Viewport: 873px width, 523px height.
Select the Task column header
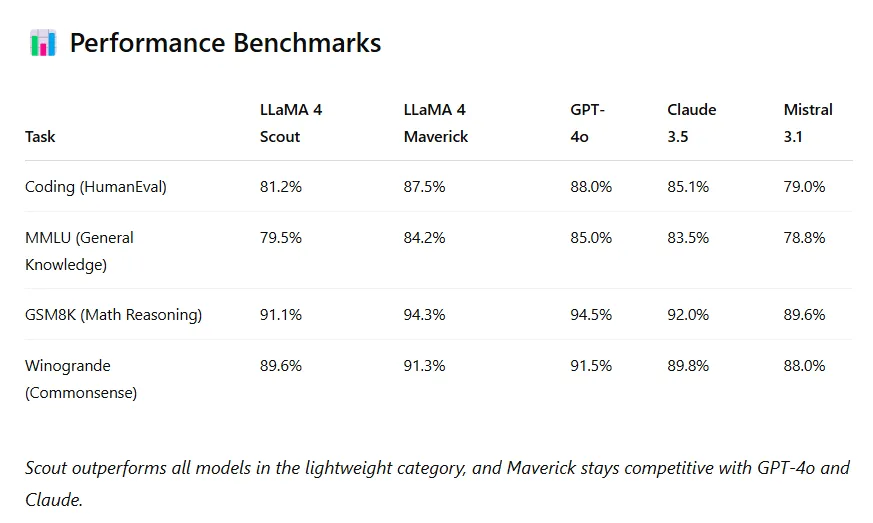click(x=40, y=136)
